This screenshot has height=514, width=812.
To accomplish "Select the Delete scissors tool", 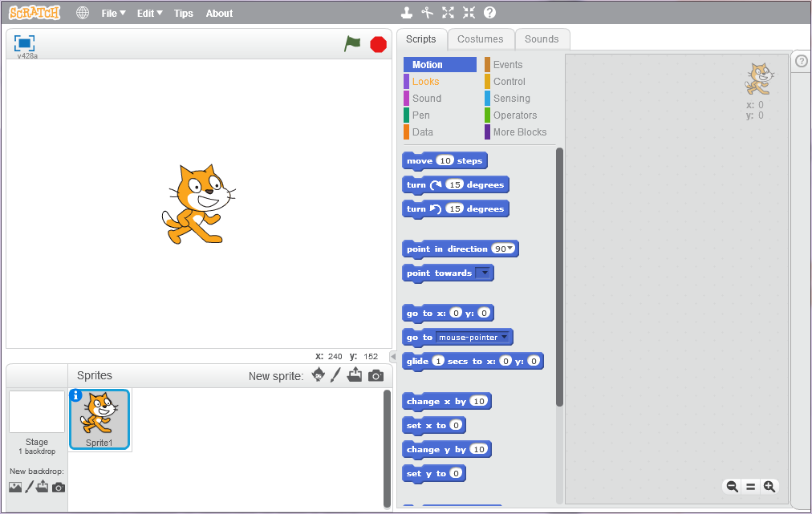I will coord(427,12).
